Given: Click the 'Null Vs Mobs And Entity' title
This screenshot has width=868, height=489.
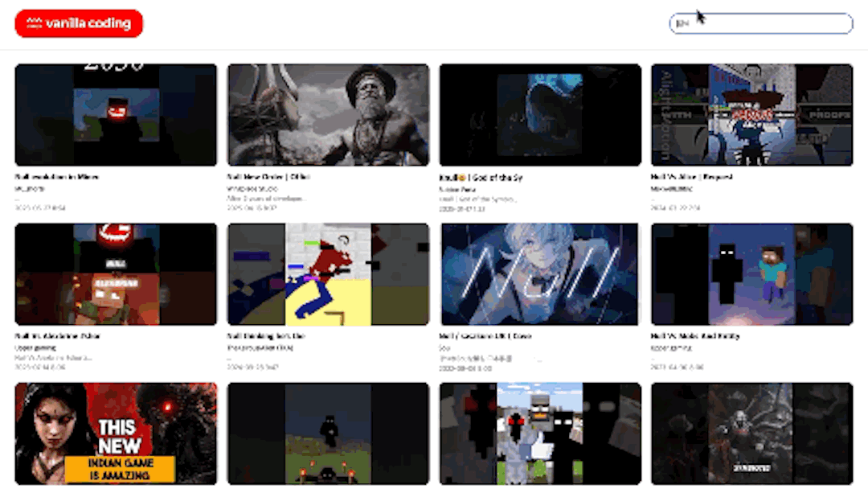Looking at the screenshot, I should point(695,336).
